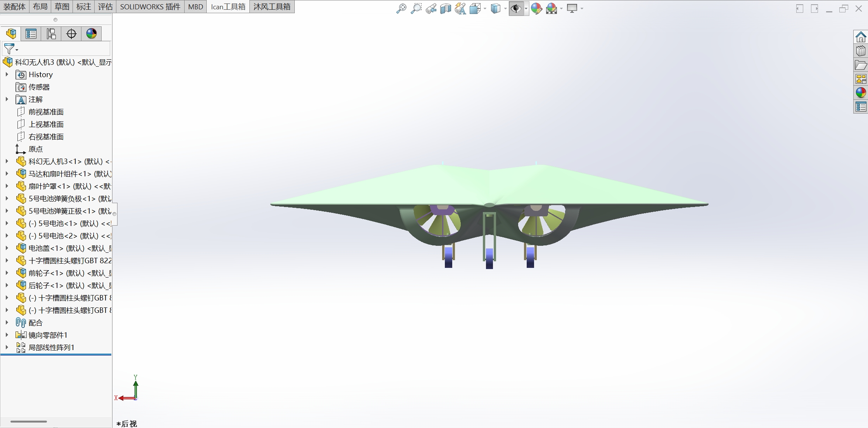Open the Hide/Show Items dropdown arrow
Image resolution: width=868 pixels, height=428 pixels.
coord(526,9)
